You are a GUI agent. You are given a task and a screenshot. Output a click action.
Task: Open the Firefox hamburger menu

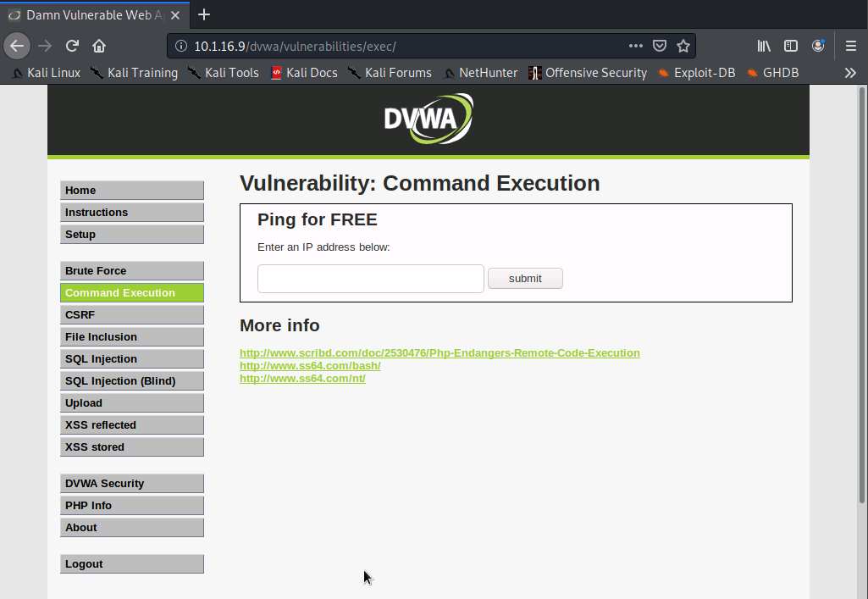pos(851,46)
